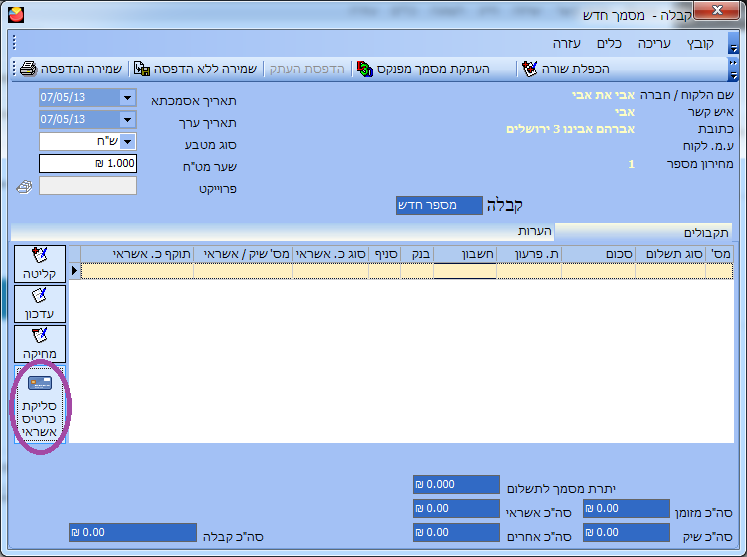Click the project lookup icon beside פרוייקט field
The height and width of the screenshot is (557, 747).
24,186
